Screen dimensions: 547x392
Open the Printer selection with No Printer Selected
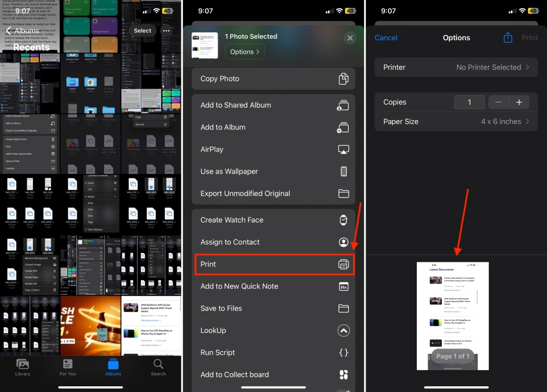(456, 67)
